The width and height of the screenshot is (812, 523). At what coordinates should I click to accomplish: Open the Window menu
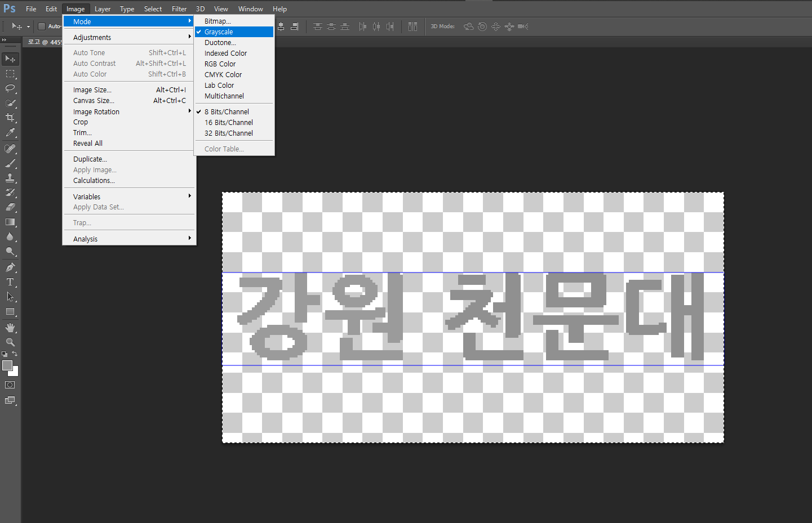coord(251,9)
